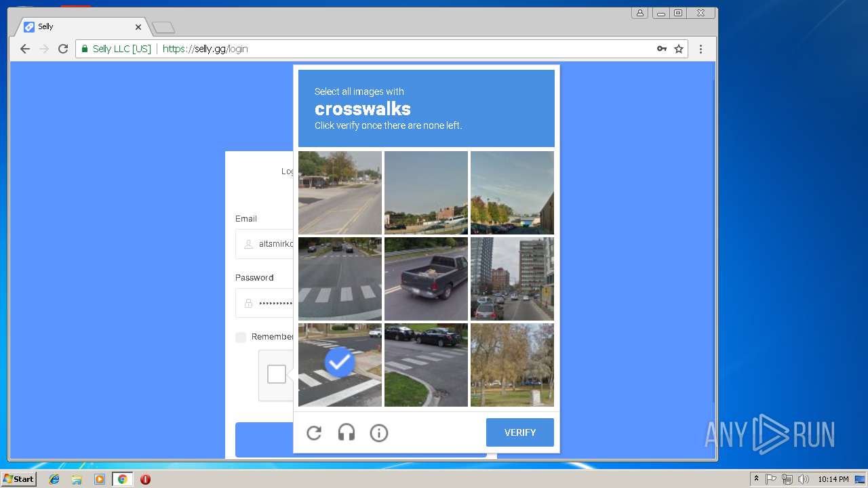
Task: Select the road with yellow lines tile
Action: click(x=340, y=192)
